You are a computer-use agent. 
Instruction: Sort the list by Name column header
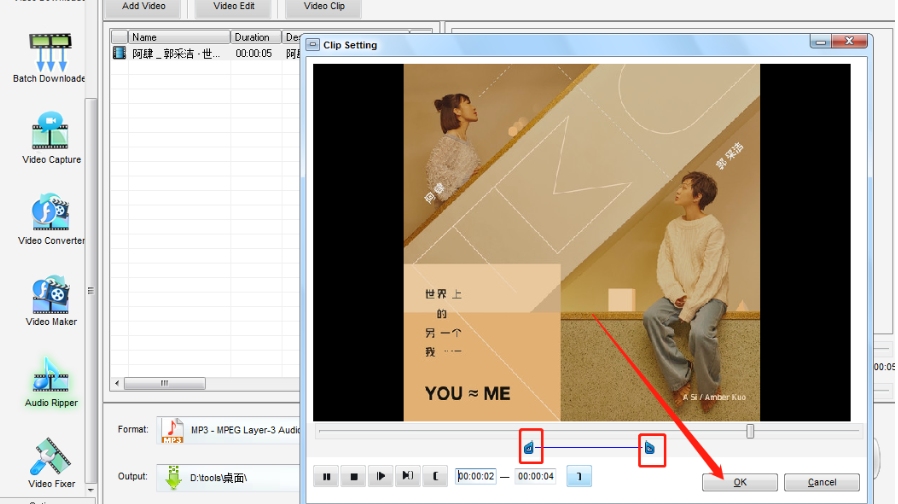(179, 37)
